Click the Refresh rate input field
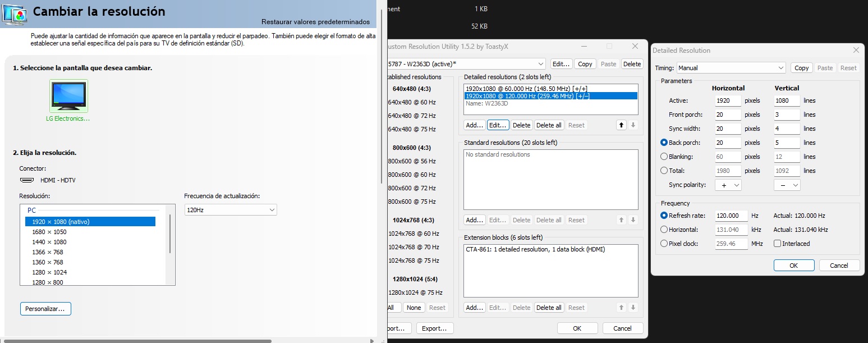This screenshot has height=343, width=868. [731, 216]
